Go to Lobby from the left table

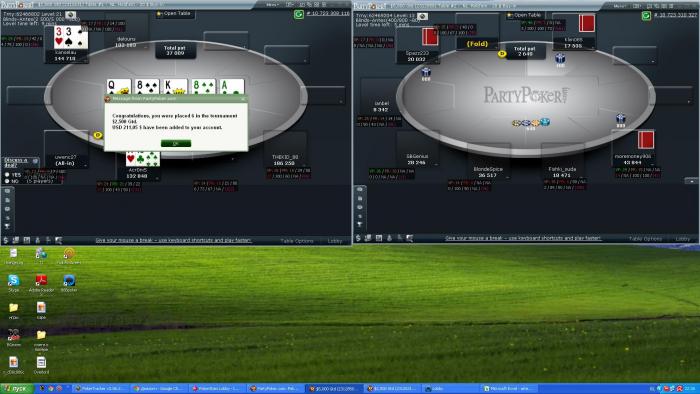click(x=335, y=241)
